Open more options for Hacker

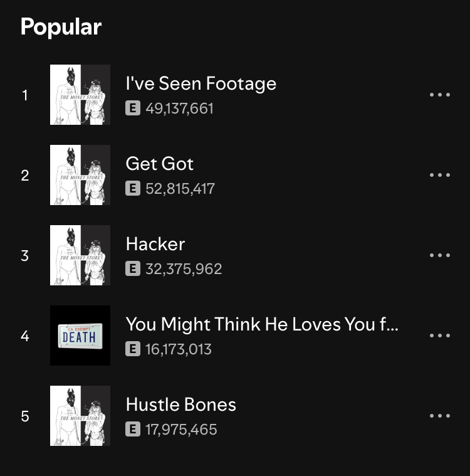(x=440, y=255)
